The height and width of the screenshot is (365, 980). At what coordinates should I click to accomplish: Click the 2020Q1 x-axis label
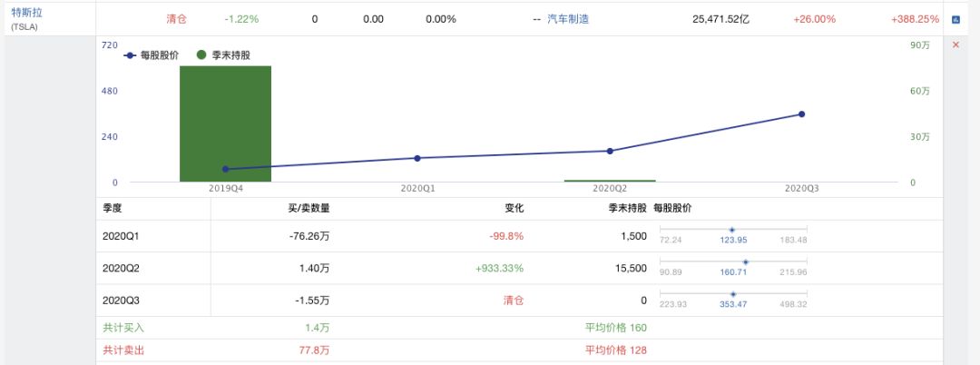[417, 188]
